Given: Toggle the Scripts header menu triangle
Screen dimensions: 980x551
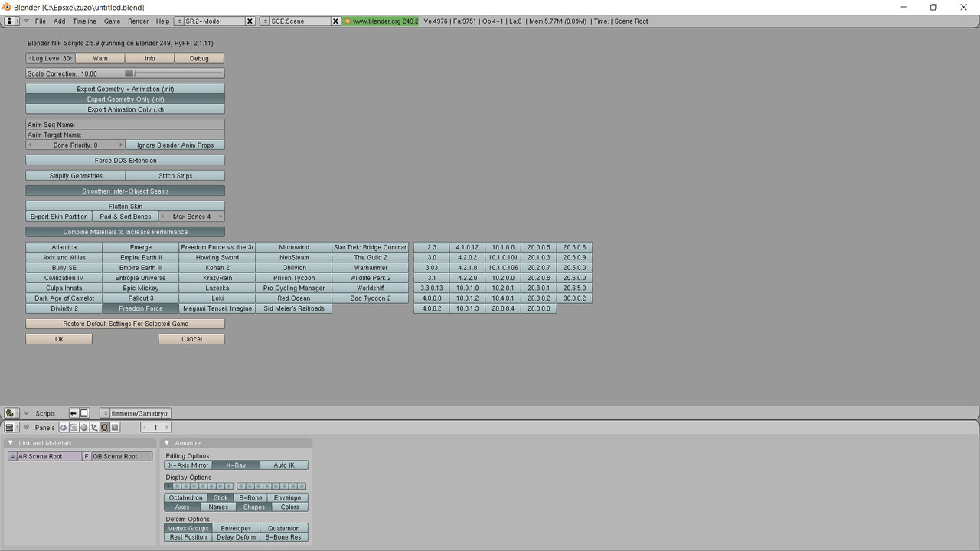Looking at the screenshot, I should pyautogui.click(x=26, y=413).
